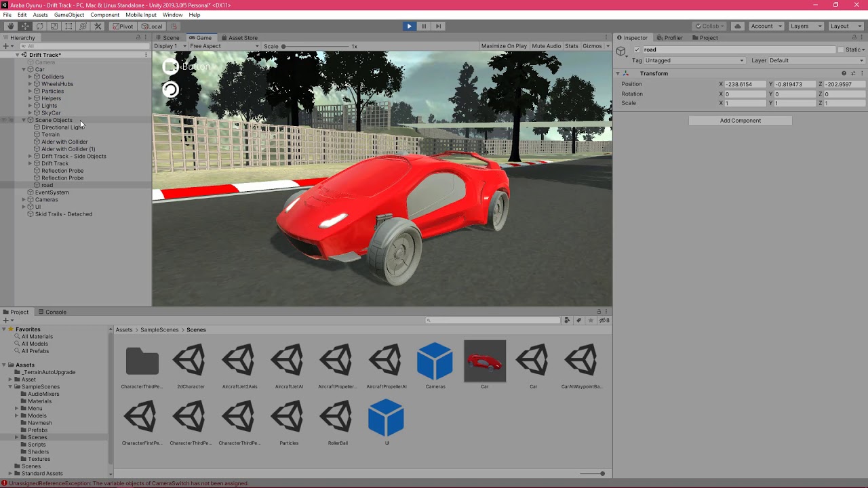
Task: Toggle road object active checkbox
Action: pos(637,49)
